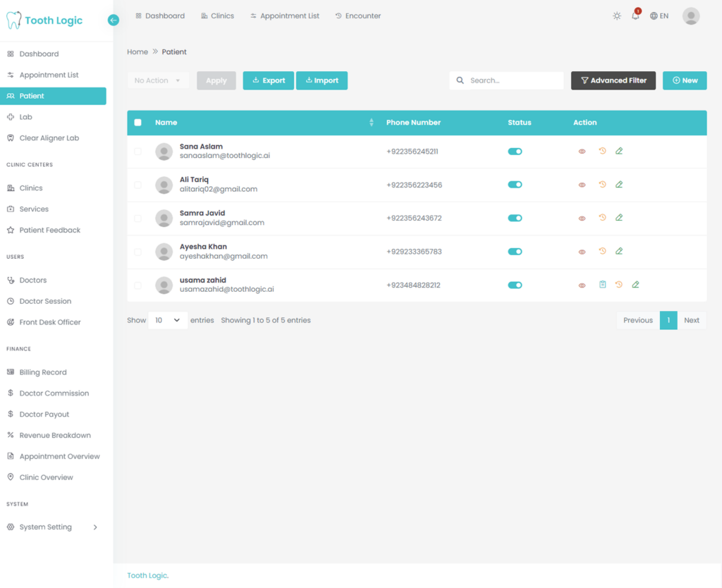Select usama zahid's row checkbox

click(x=137, y=286)
